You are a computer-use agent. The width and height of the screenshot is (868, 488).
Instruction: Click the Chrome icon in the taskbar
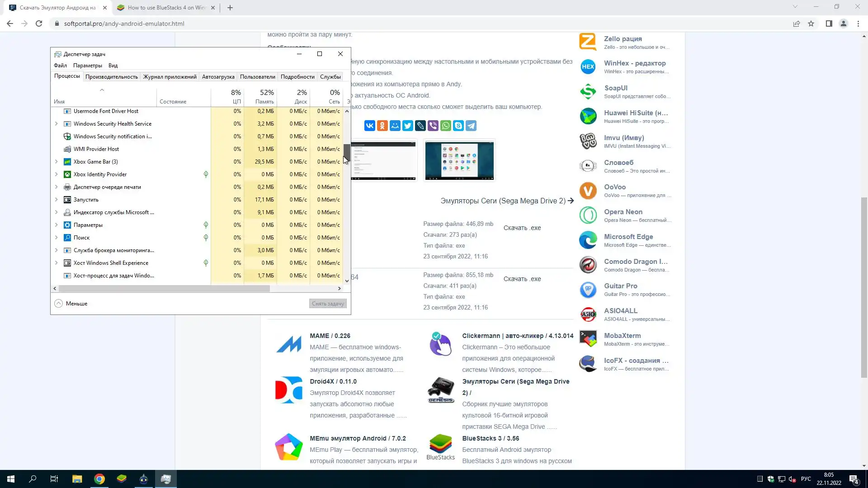(x=99, y=479)
